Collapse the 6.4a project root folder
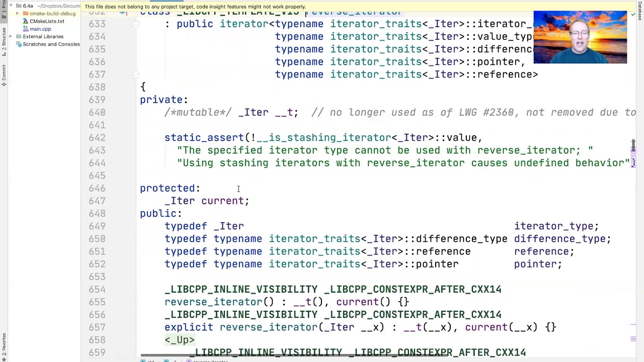This screenshot has height=362, width=644. pos(11,6)
